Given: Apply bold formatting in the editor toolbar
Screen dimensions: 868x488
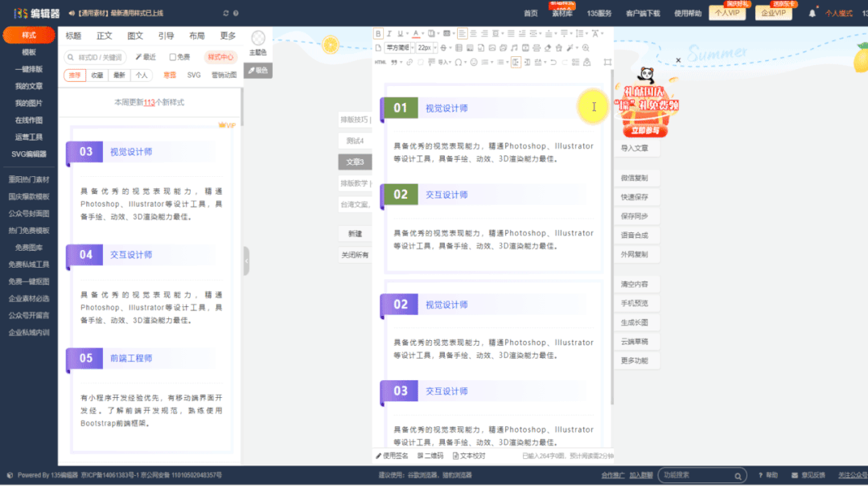Looking at the screenshot, I should tap(379, 34).
